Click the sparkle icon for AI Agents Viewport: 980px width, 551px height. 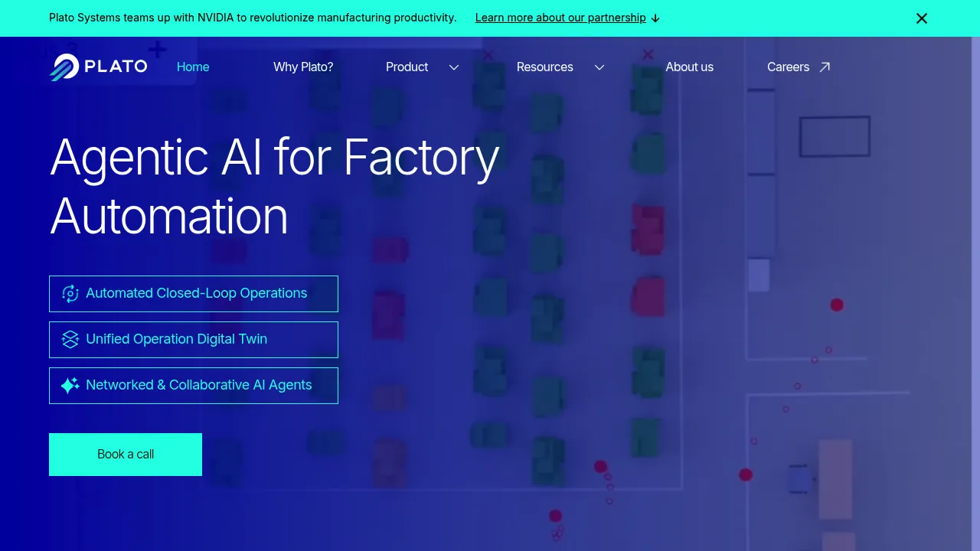coord(70,386)
